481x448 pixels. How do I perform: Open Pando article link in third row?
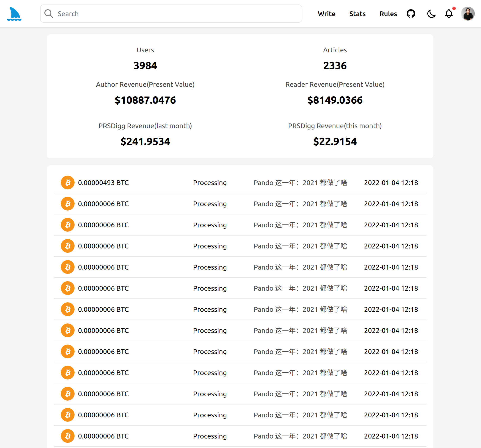[x=300, y=225]
